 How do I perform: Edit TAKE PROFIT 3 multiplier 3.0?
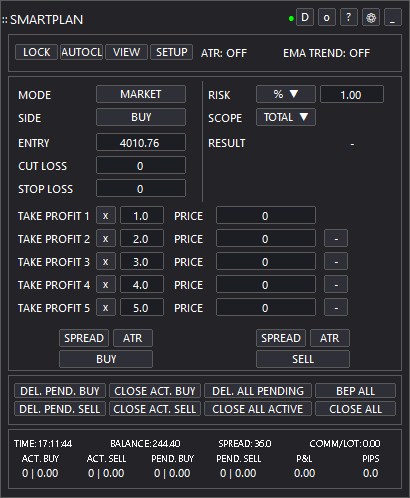[x=142, y=261]
